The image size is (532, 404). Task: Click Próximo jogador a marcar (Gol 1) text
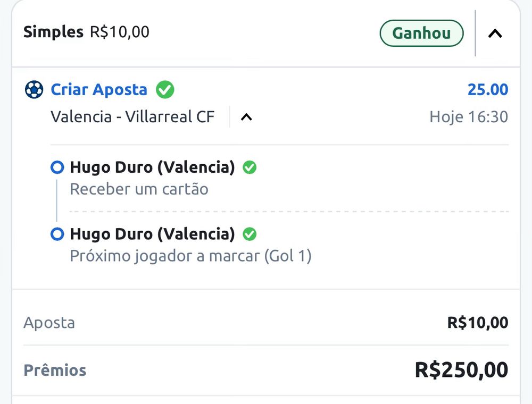click(x=190, y=256)
